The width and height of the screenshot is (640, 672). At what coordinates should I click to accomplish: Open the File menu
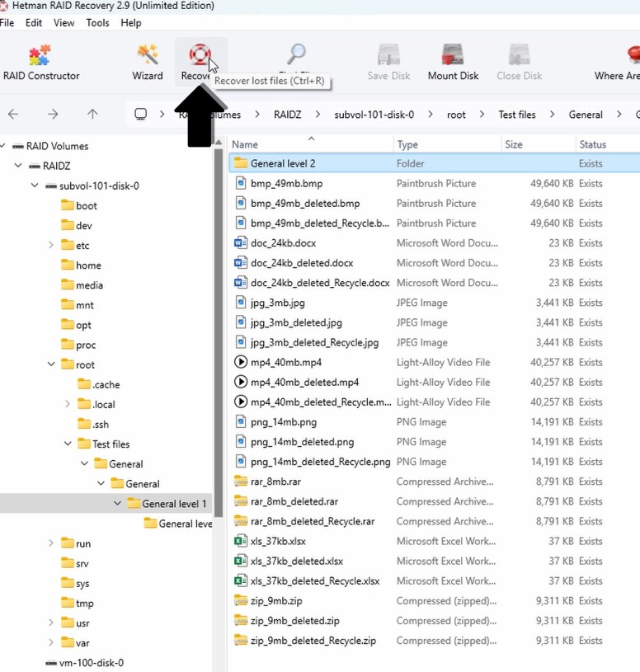pyautogui.click(x=7, y=23)
